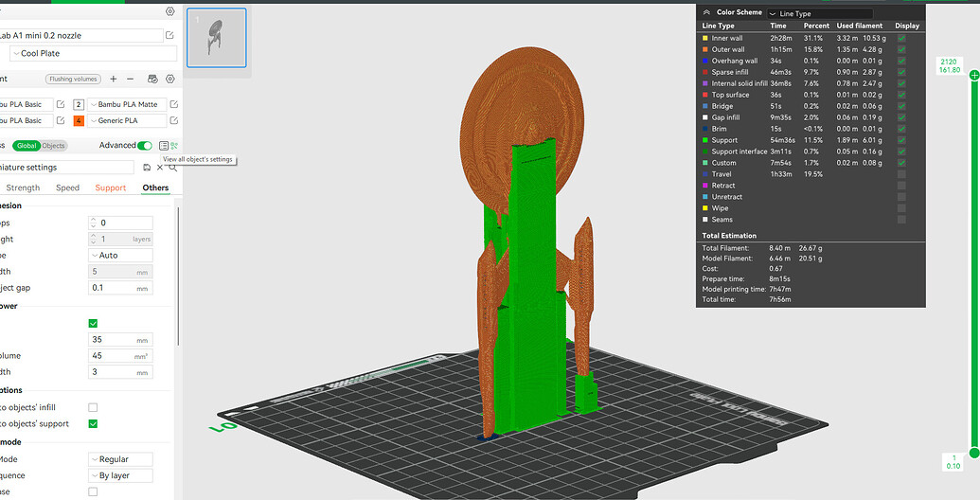Toggle Sparse infill display checkbox
Screen dimensions: 980x500
pos(901,72)
